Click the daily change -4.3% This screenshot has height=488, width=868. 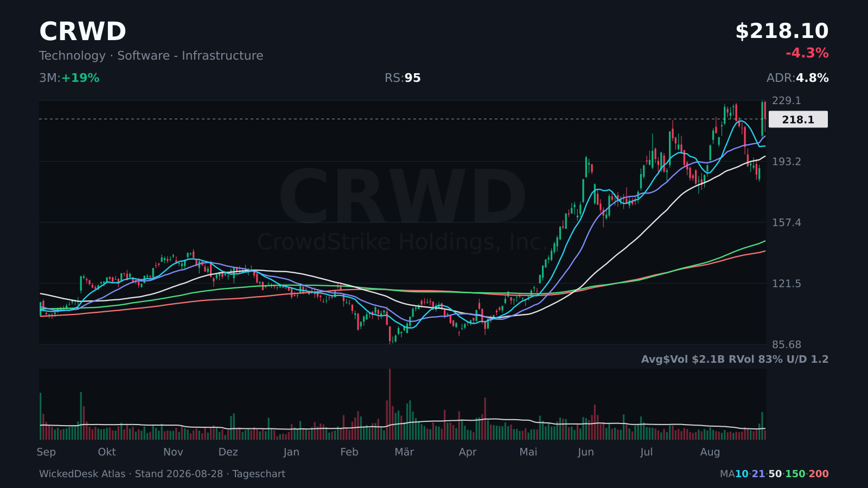pos(807,53)
